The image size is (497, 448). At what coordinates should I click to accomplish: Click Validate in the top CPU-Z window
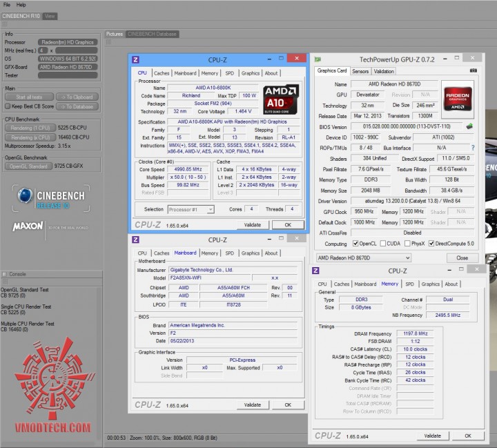pyautogui.click(x=253, y=225)
